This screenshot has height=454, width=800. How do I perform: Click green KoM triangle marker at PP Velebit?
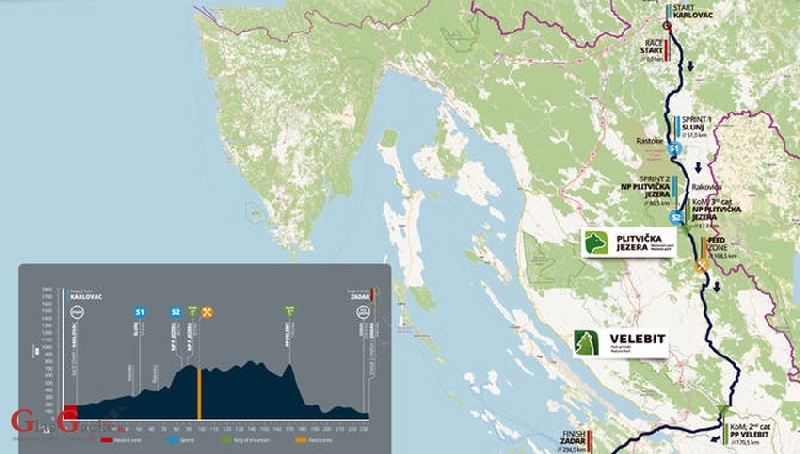pos(723,409)
